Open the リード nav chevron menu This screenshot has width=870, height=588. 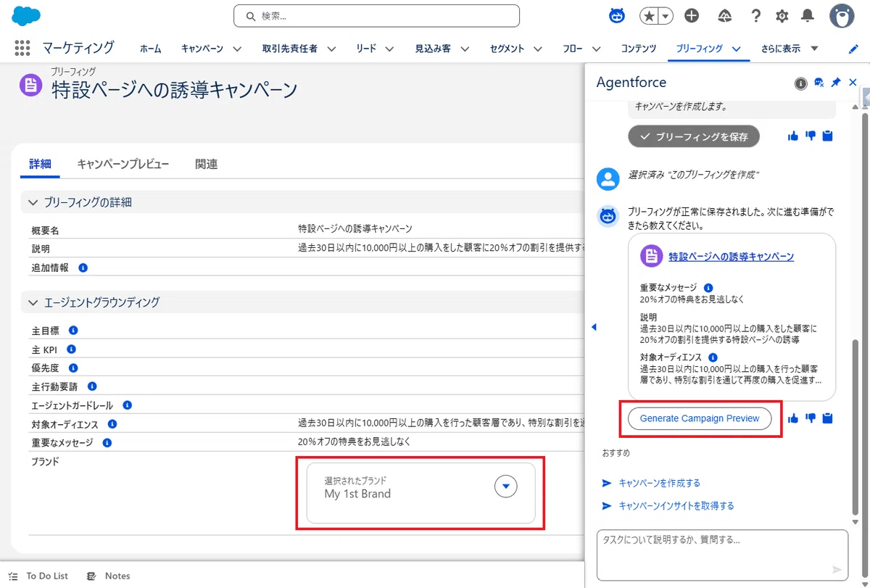pyautogui.click(x=389, y=49)
